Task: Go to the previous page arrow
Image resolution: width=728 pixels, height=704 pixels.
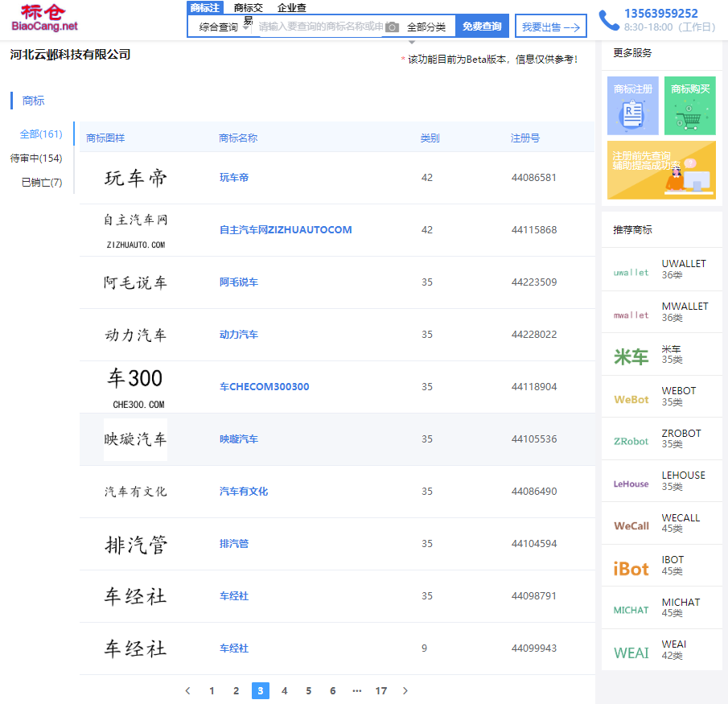Action: tap(187, 690)
